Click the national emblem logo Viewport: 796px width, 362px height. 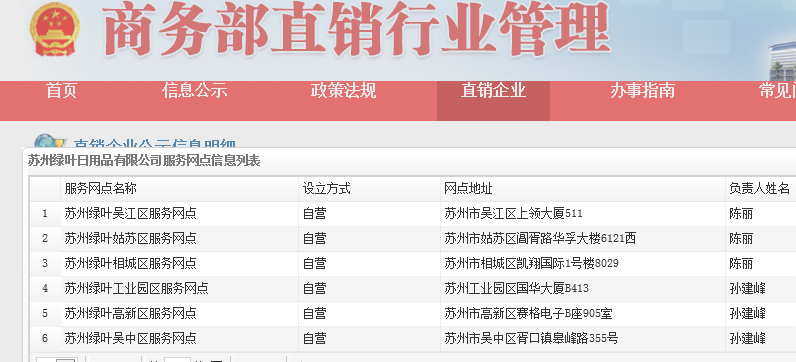click(x=55, y=29)
